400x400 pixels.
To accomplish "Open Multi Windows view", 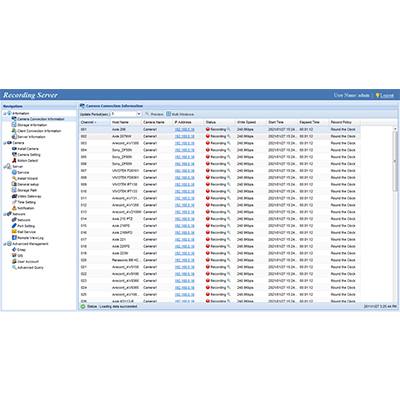I will click(180, 114).
